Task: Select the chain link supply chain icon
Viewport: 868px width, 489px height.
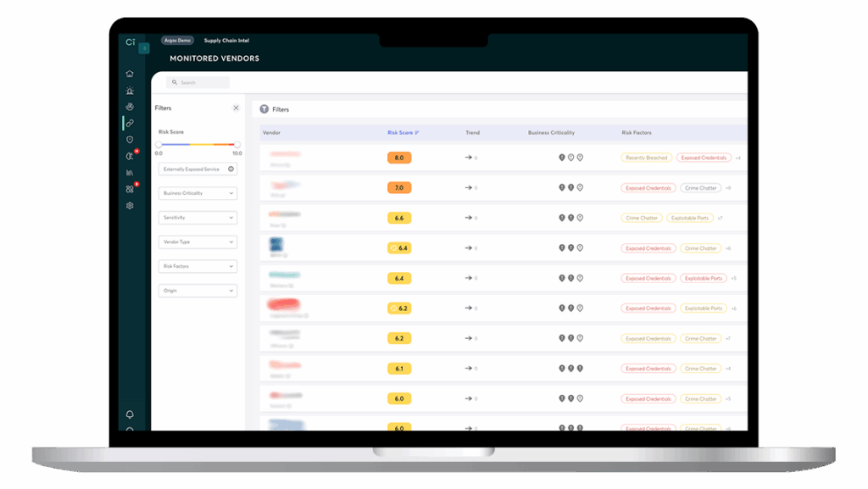Action: pos(130,124)
